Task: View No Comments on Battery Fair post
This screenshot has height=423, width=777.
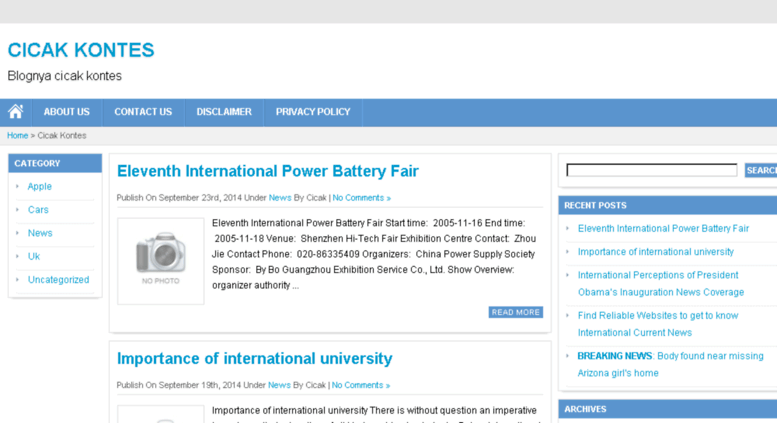Action: (x=362, y=198)
